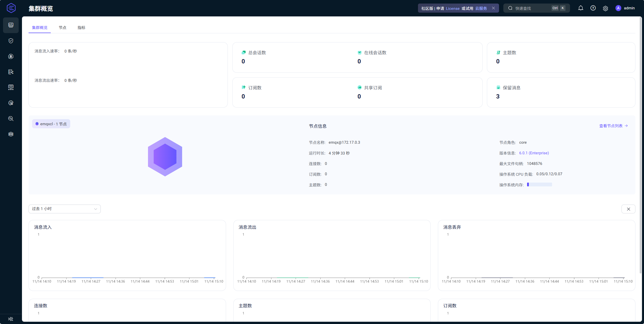Viewport: 644px width, 324px height.
Task: Open the access control shield icon
Action: [x=11, y=41]
